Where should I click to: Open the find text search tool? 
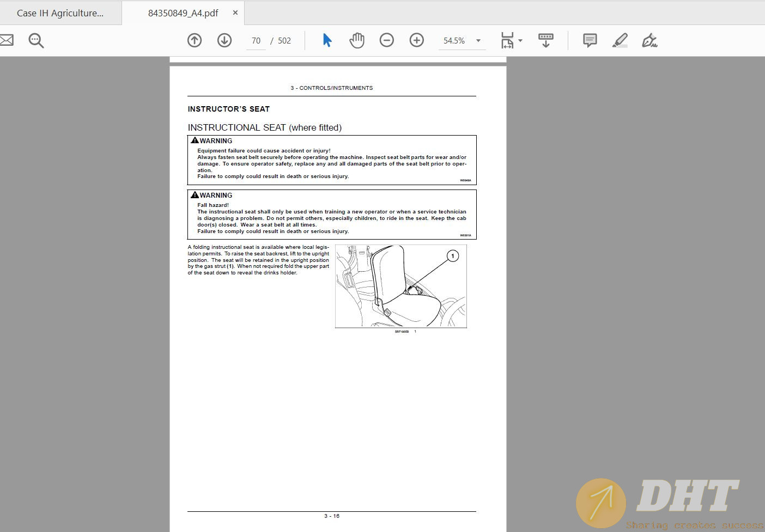[x=36, y=40]
